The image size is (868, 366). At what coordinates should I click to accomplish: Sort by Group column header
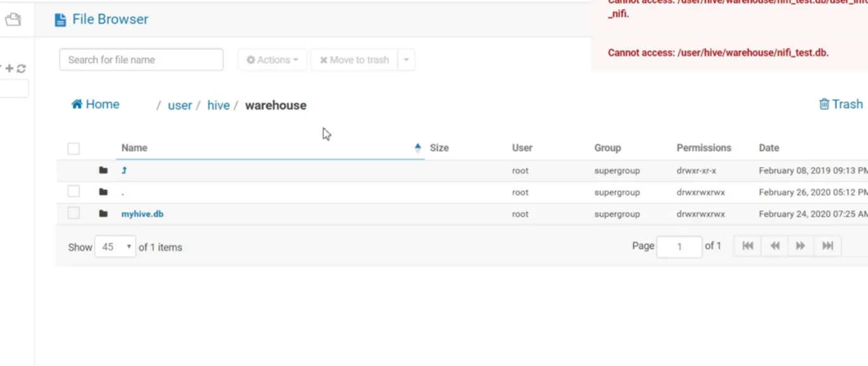pos(607,148)
